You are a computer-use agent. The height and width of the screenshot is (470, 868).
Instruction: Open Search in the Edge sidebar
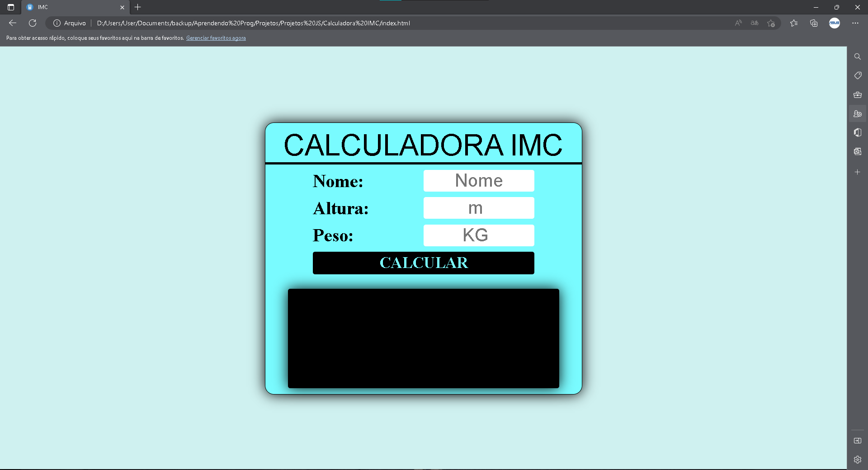(858, 56)
